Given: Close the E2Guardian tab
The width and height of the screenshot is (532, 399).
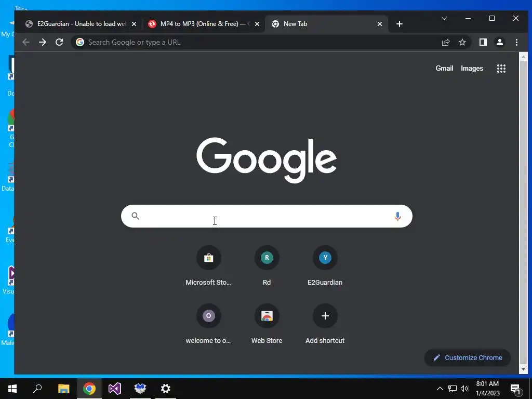Looking at the screenshot, I should (134, 24).
